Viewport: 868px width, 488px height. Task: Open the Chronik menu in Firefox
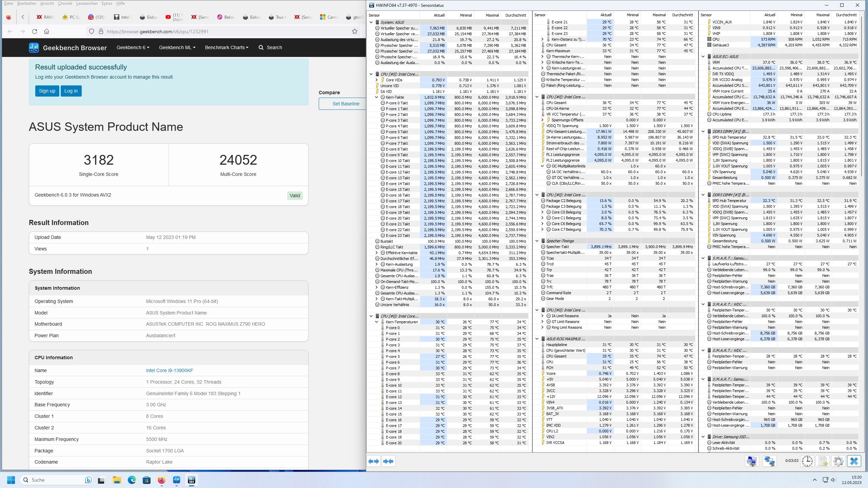(65, 3)
